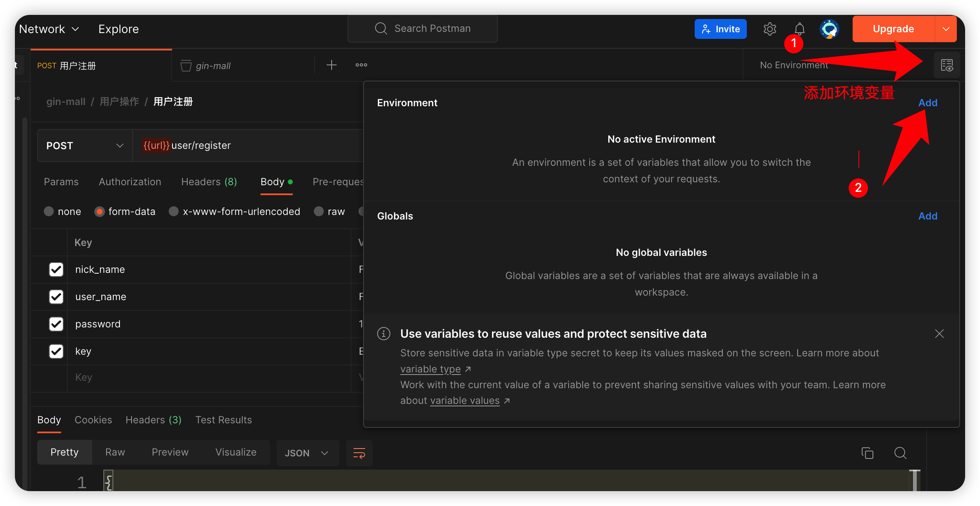
Task: Click Add next to Globals
Action: pyautogui.click(x=927, y=216)
